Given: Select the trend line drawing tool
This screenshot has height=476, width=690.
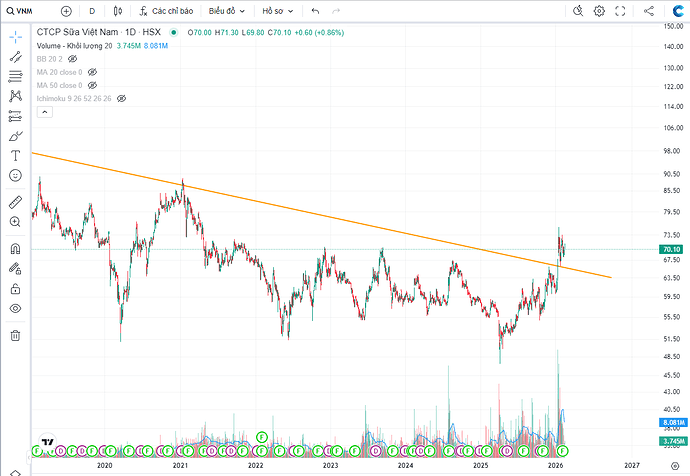Looking at the screenshot, I should pyautogui.click(x=15, y=57).
